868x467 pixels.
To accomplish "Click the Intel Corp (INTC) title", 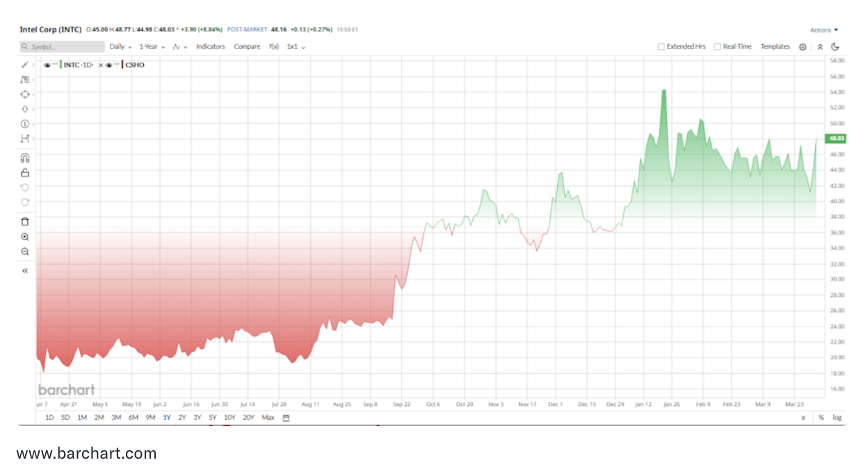I will 50,30.
